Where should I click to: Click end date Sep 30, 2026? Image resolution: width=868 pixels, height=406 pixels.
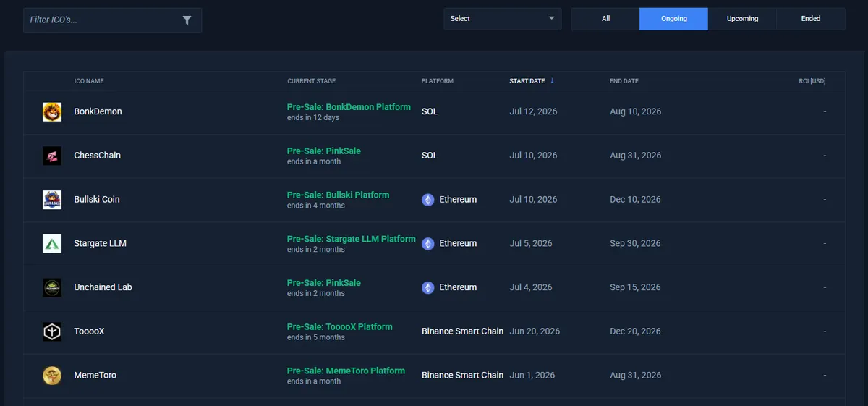pyautogui.click(x=635, y=244)
